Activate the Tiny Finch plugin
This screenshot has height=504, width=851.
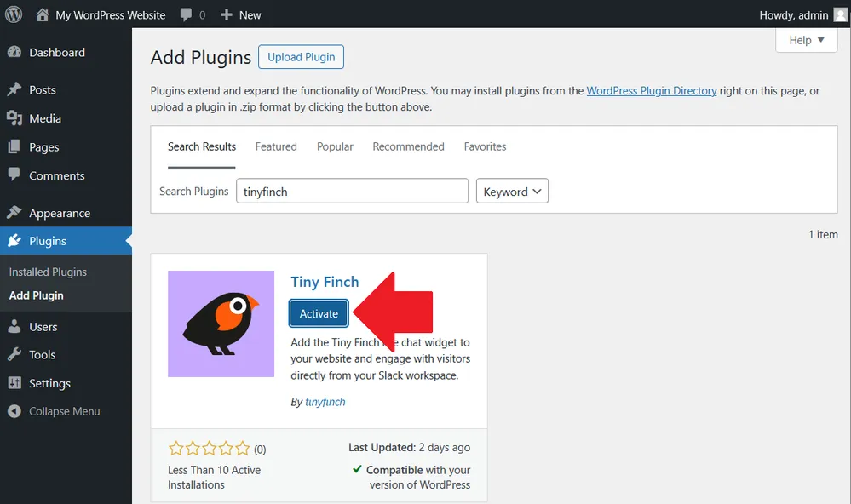click(319, 313)
